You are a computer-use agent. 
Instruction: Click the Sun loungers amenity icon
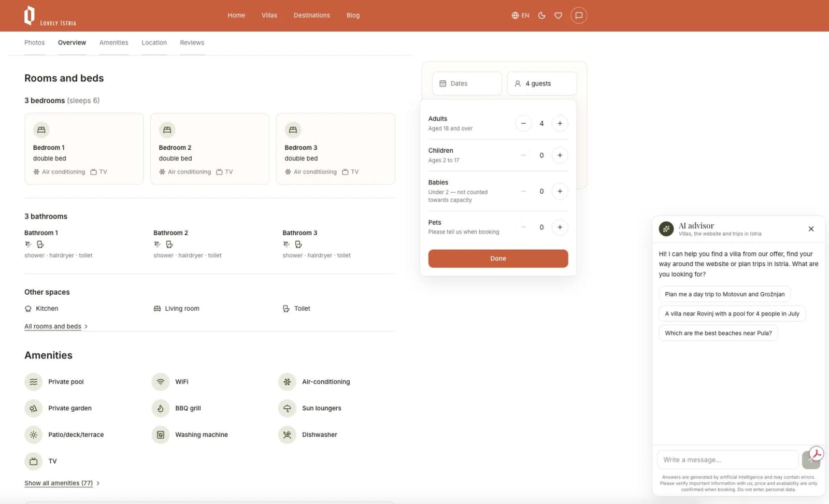(287, 408)
